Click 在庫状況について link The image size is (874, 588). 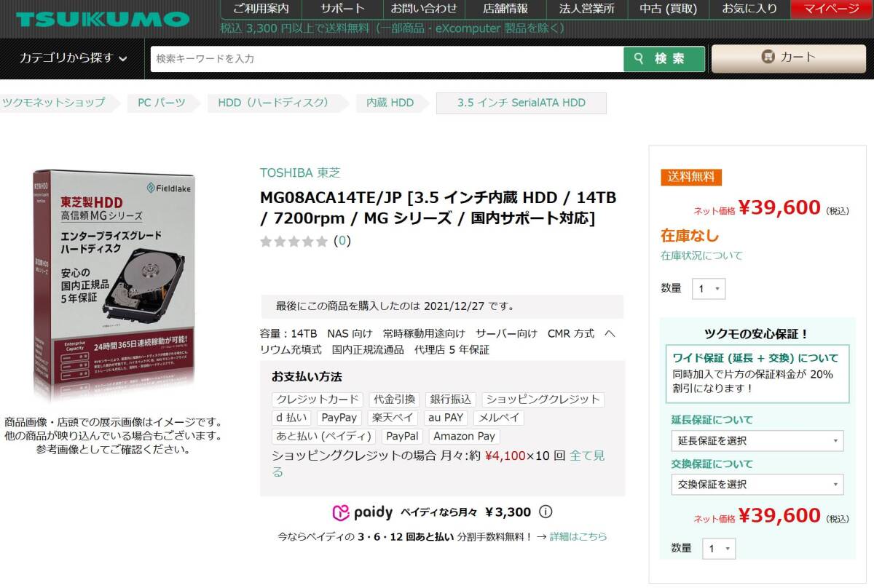701,255
